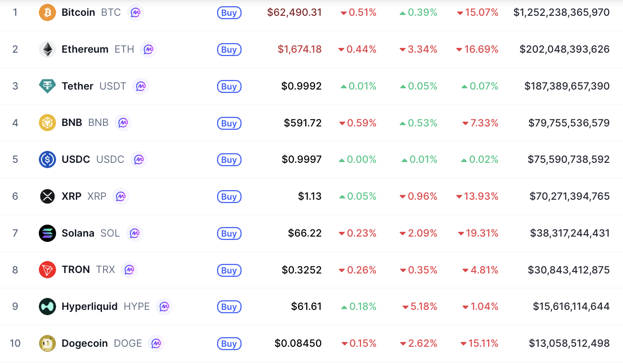Open the community chat icon beside XRP
This screenshot has width=623, height=364.
(x=121, y=196)
